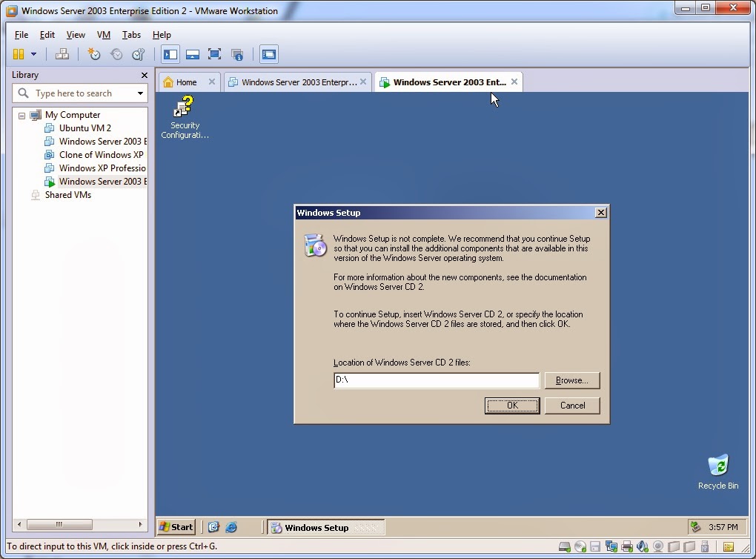Click the guest clock showing 3:57 PM

723,527
